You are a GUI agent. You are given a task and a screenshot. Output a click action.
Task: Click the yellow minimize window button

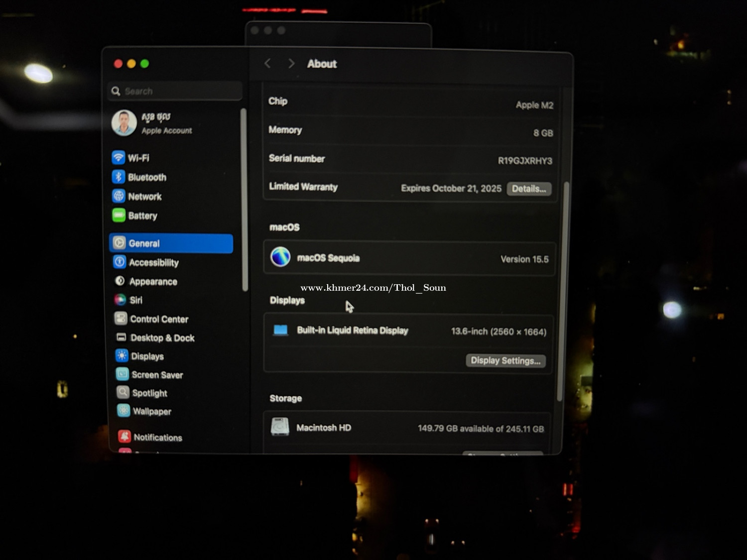(x=131, y=63)
